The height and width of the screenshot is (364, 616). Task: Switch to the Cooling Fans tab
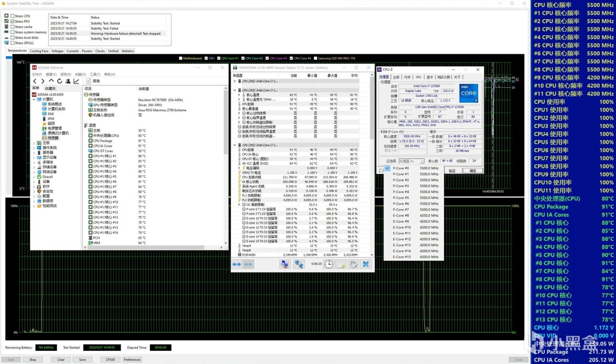click(39, 51)
